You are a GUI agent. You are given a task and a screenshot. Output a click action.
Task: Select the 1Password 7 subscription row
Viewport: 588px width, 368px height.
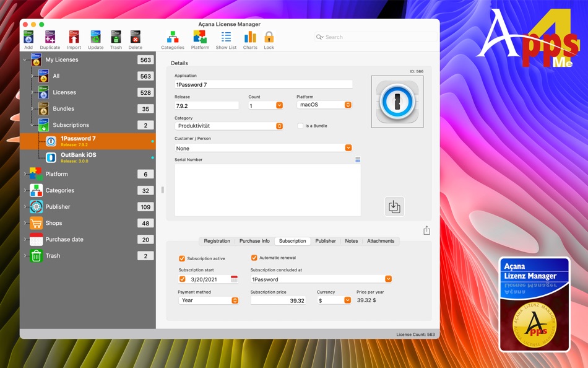click(x=88, y=141)
